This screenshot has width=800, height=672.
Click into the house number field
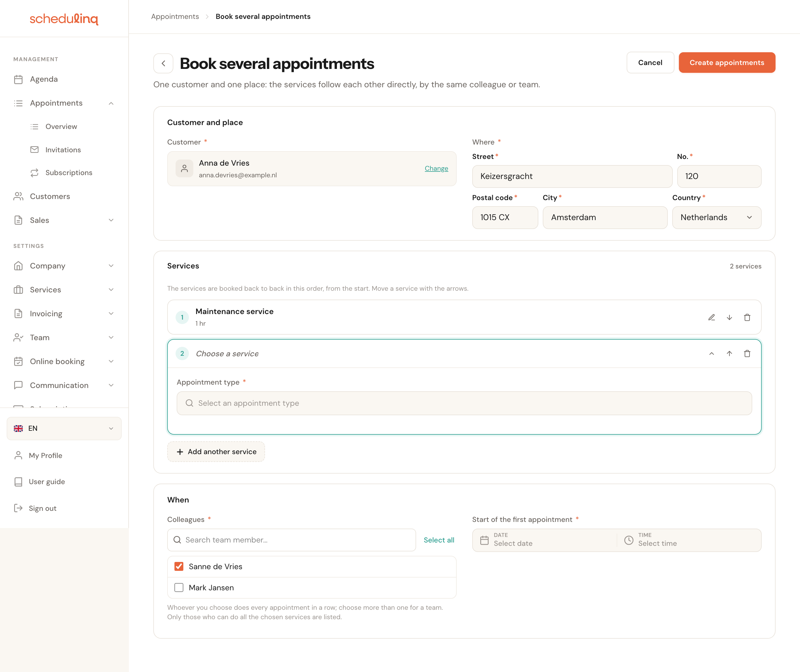click(x=719, y=176)
